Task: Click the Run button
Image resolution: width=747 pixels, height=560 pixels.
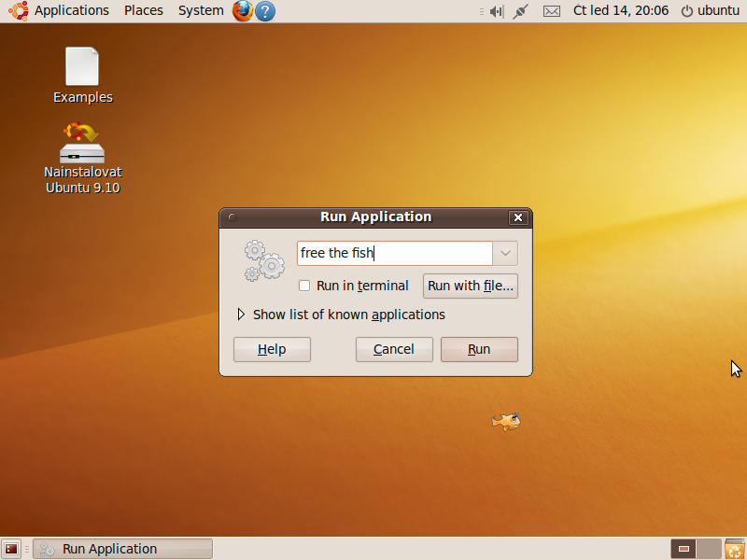Action: click(x=479, y=349)
